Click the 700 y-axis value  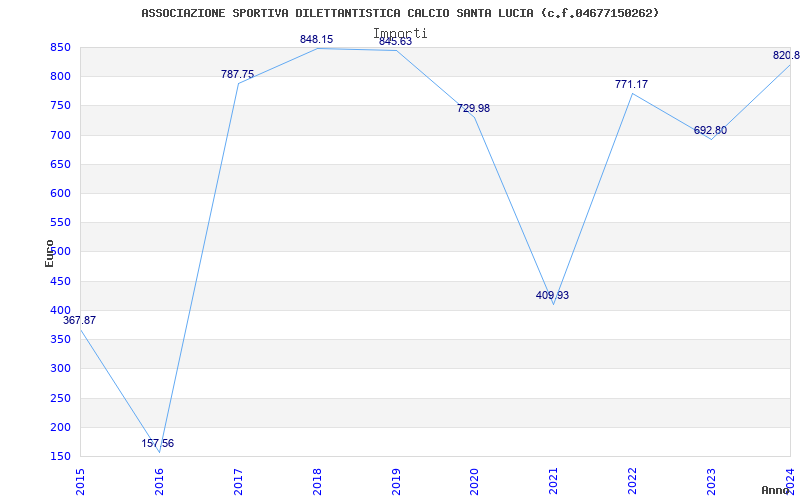tap(60, 135)
